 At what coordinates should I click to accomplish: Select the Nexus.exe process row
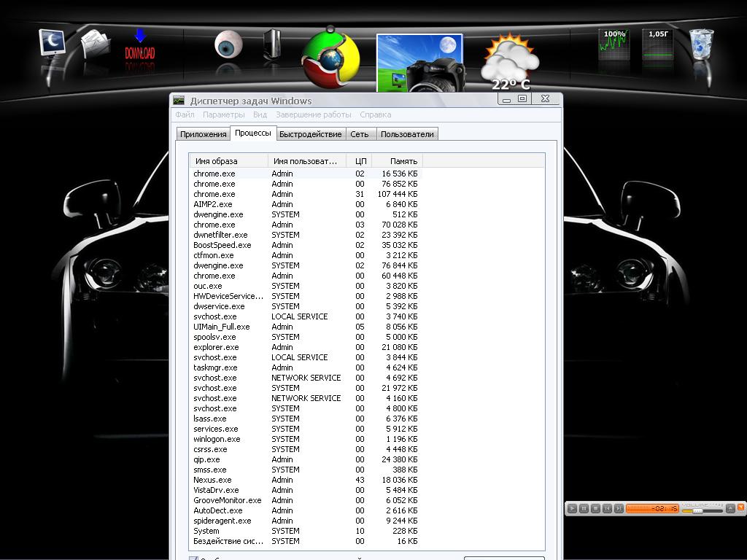click(212, 480)
